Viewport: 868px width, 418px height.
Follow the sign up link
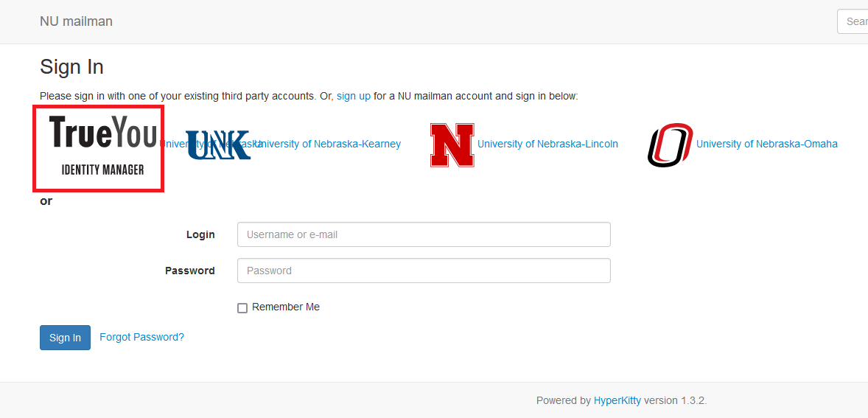coord(354,96)
